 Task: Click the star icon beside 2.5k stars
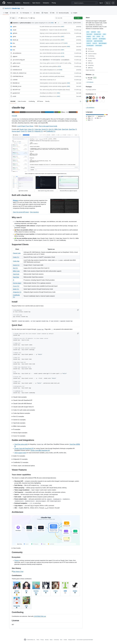[x=86, y=63]
